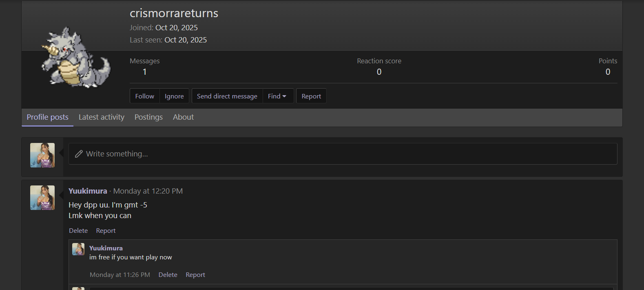The height and width of the screenshot is (290, 644).
Task: Report the crismorrareturns profile
Action: tap(311, 96)
